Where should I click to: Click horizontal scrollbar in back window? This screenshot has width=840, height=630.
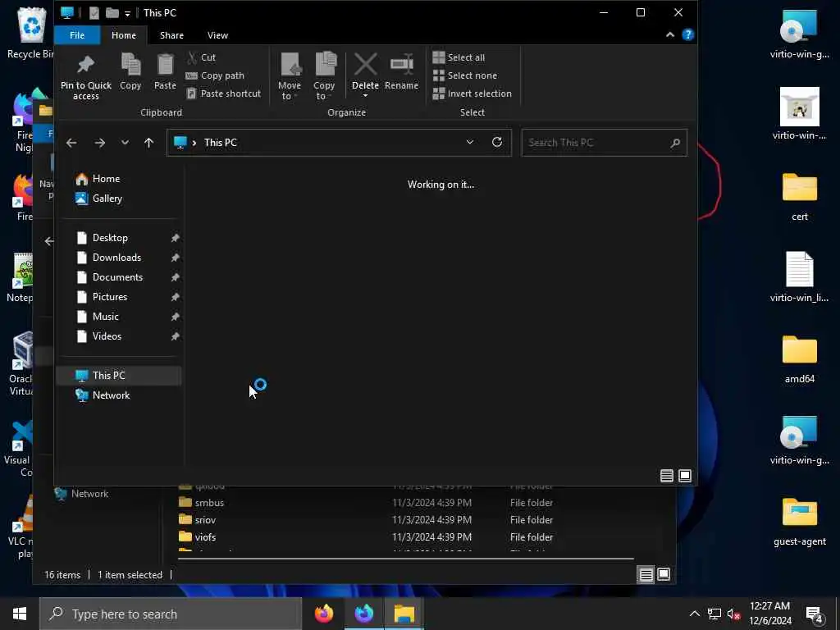point(405,559)
